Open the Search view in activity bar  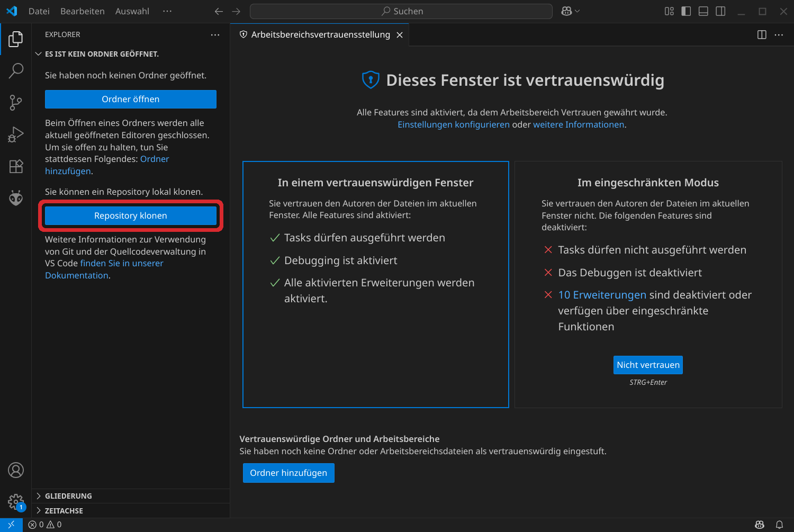pos(16,70)
